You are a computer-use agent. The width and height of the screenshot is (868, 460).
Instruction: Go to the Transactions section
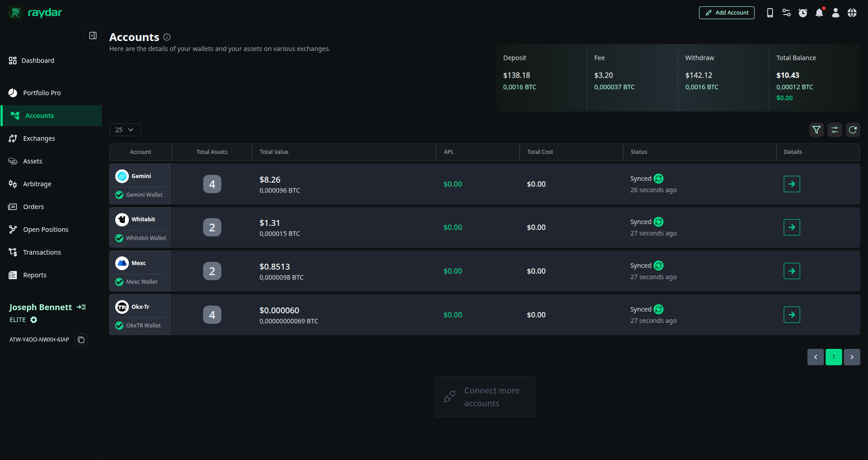tap(42, 252)
